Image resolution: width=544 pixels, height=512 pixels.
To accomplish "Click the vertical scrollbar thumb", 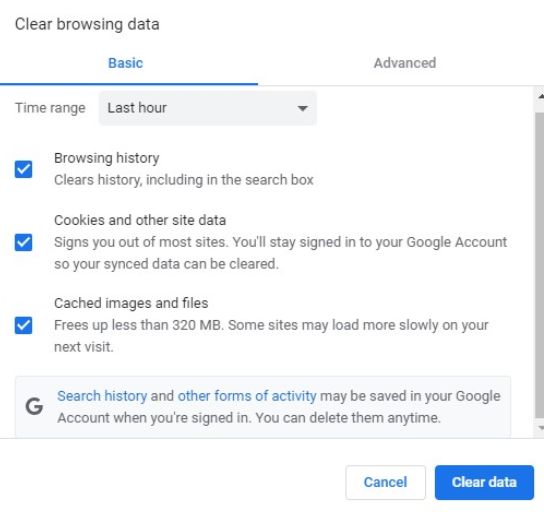I will [x=540, y=265].
